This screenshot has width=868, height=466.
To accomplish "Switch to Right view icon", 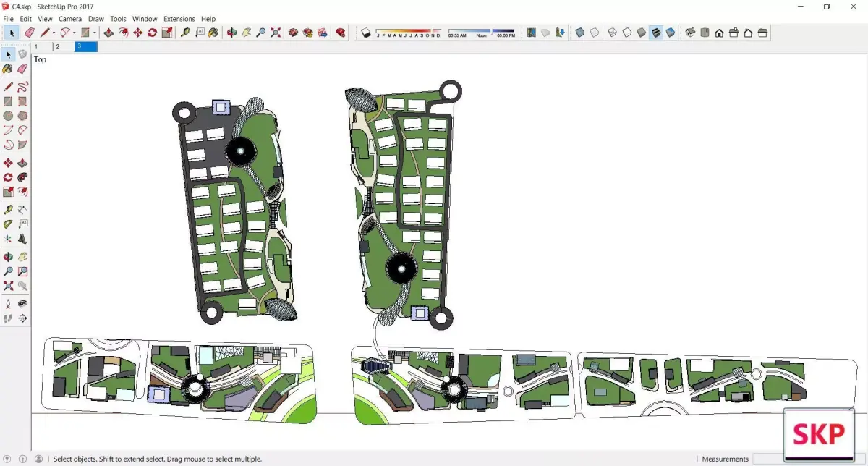I will tap(733, 33).
